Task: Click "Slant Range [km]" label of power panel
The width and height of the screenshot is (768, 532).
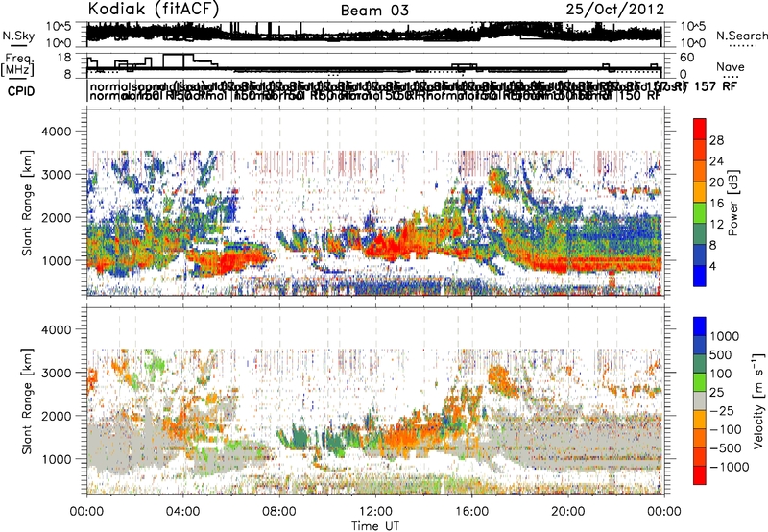Action: click(27, 203)
